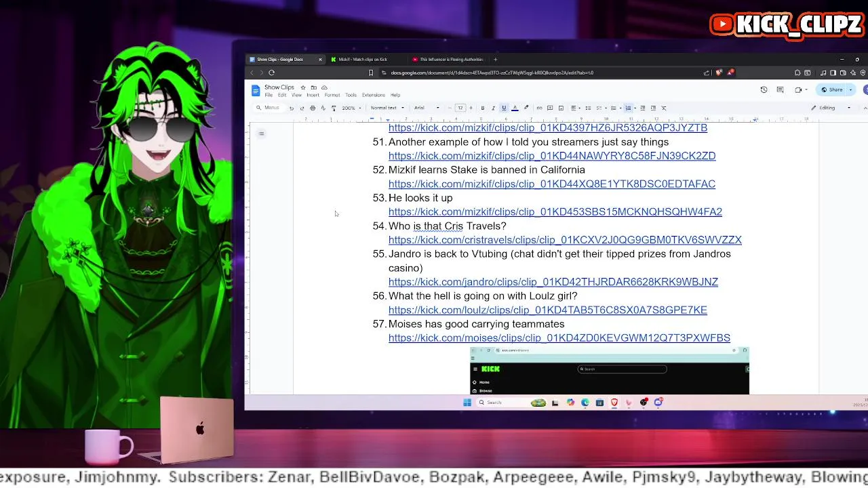The height and width of the screenshot is (488, 868).
Task: Star the Show Clips document
Action: coord(303,87)
